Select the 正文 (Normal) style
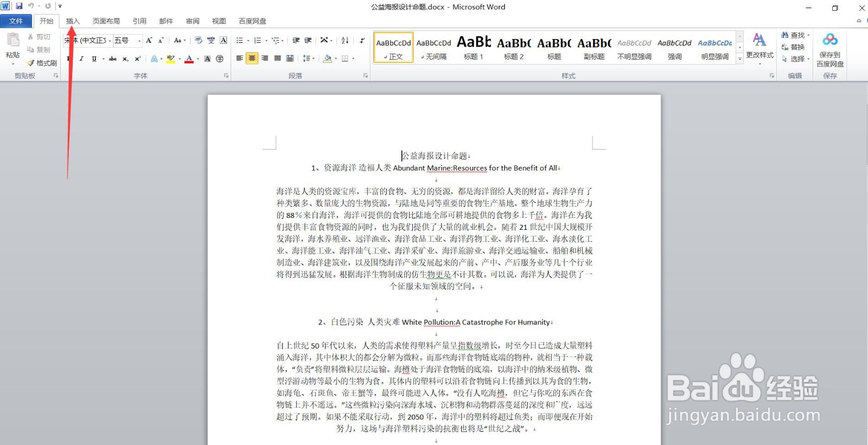Viewport: 868px width, 445px height. pyautogui.click(x=393, y=48)
